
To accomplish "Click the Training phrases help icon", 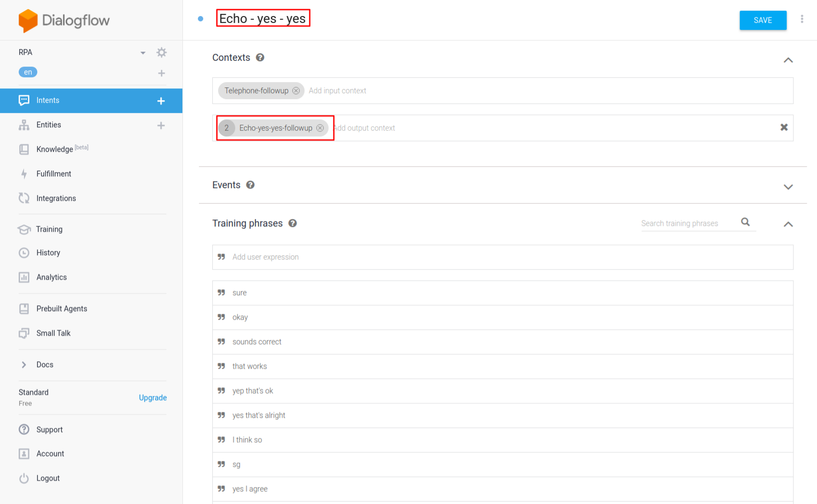I will pyautogui.click(x=293, y=223).
